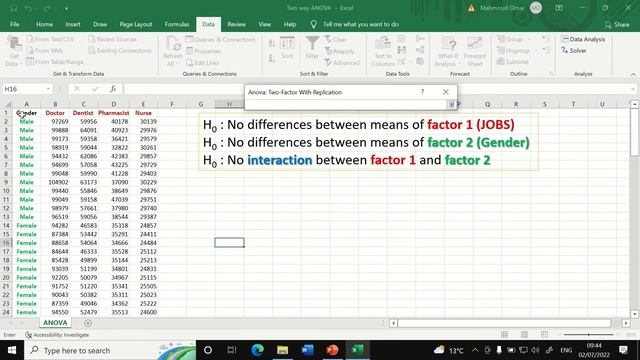Click Refresh All icon
The image size is (640, 360).
click(x=173, y=51)
